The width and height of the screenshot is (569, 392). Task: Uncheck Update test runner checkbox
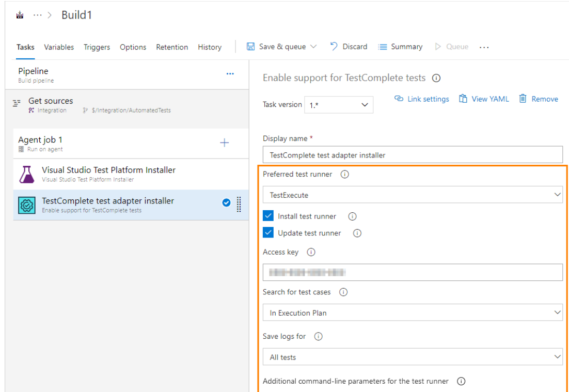point(268,233)
